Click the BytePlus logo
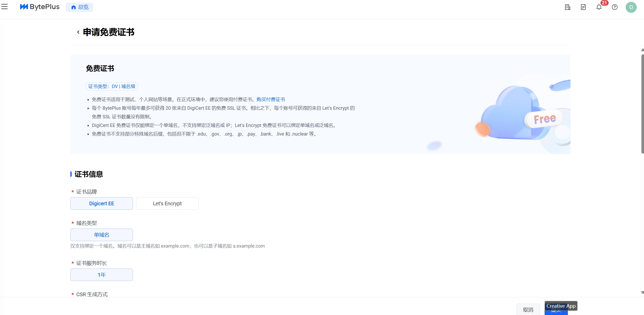This screenshot has height=315, width=644. click(40, 7)
